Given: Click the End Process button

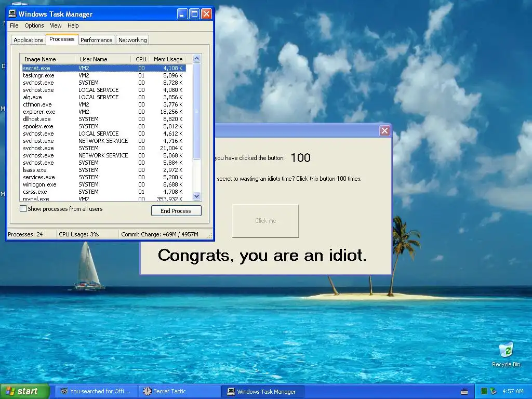Looking at the screenshot, I should tap(176, 211).
